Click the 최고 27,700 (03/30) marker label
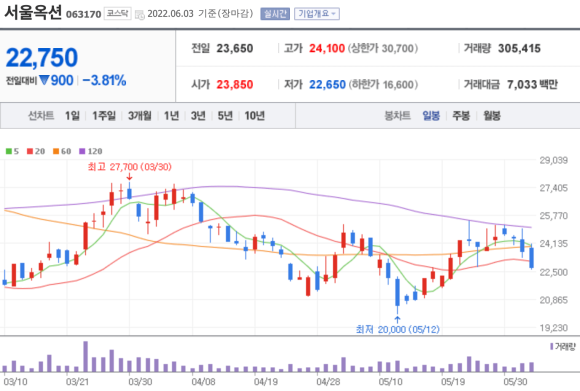 coord(129,167)
